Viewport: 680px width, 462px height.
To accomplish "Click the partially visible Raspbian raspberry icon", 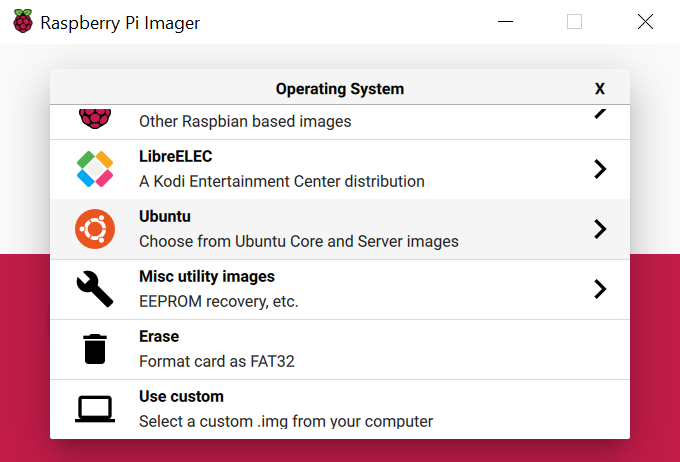I will pos(95,119).
